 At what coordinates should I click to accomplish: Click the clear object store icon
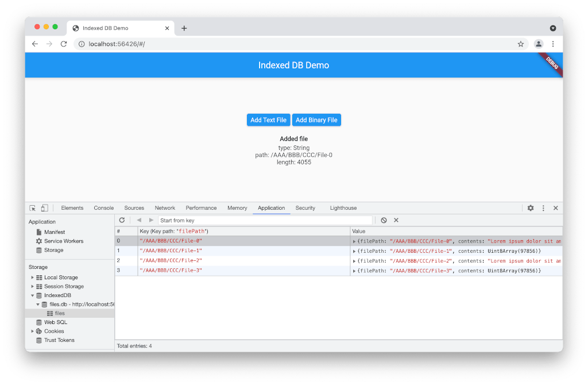(383, 220)
